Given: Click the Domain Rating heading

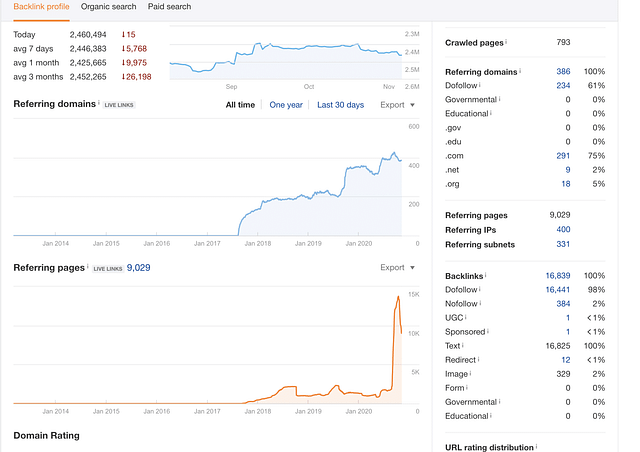Looking at the screenshot, I should 47,435.
